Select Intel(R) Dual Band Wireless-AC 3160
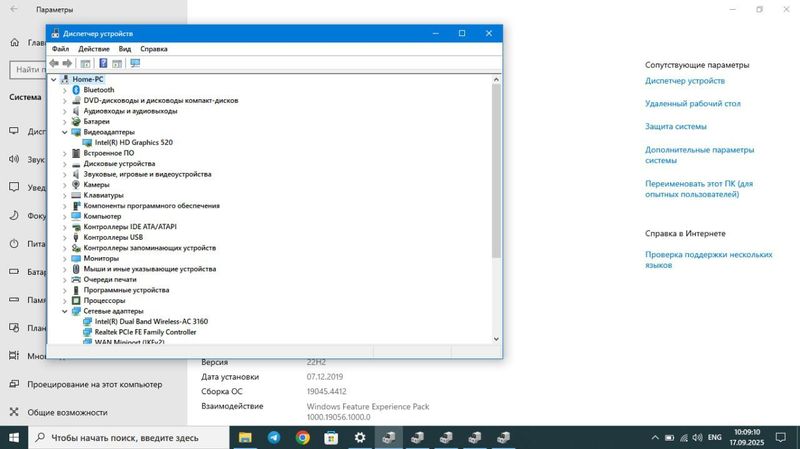Screen dimensions: 800x449 151,321
